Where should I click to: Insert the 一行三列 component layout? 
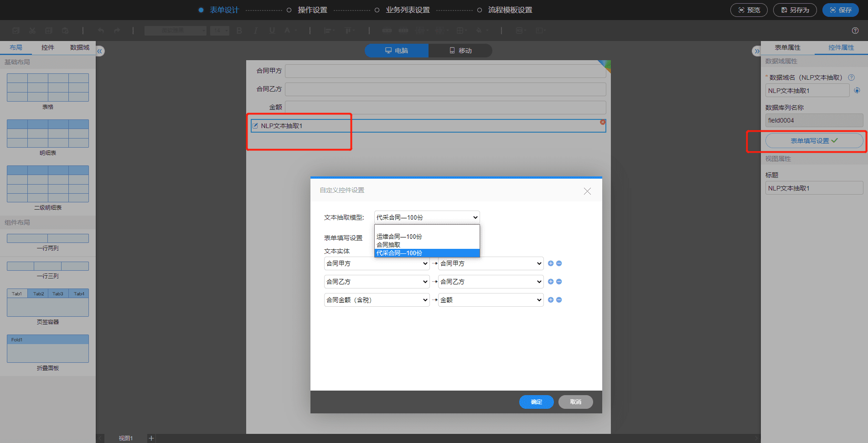(48, 266)
